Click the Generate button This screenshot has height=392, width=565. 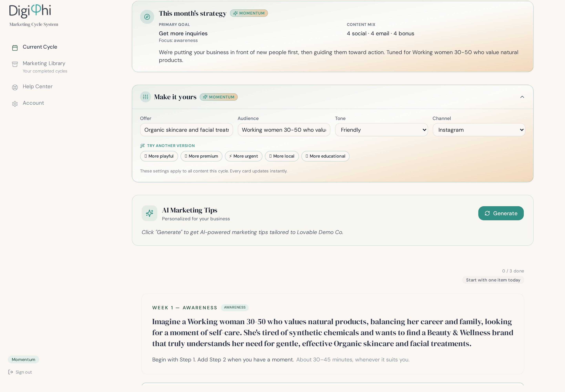click(x=501, y=213)
